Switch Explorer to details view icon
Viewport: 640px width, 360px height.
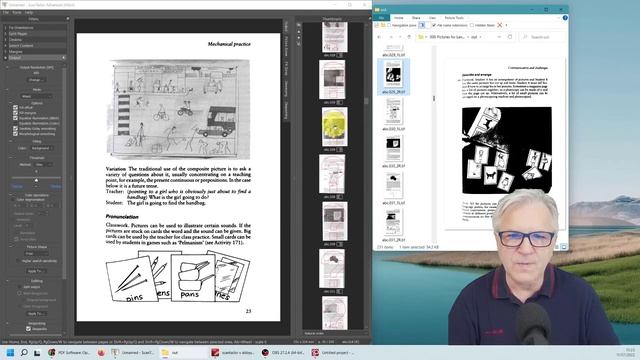pyautogui.click(x=557, y=247)
